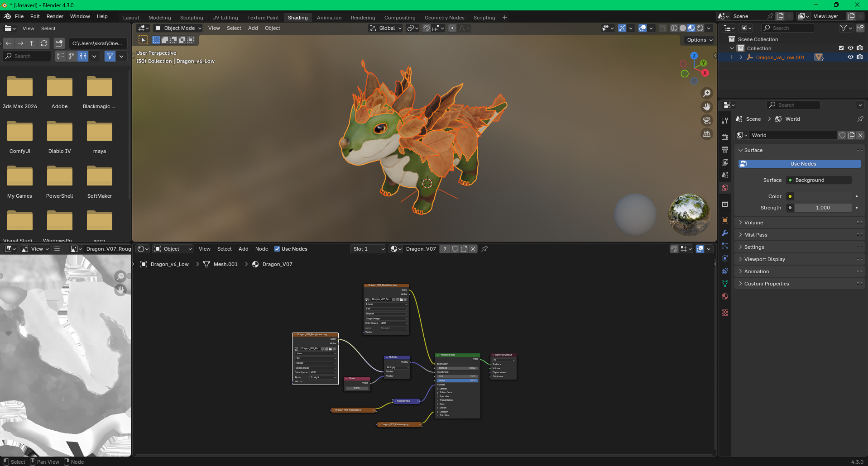Open the Object properties tab
This screenshot has height=466, width=868.
pos(725,220)
